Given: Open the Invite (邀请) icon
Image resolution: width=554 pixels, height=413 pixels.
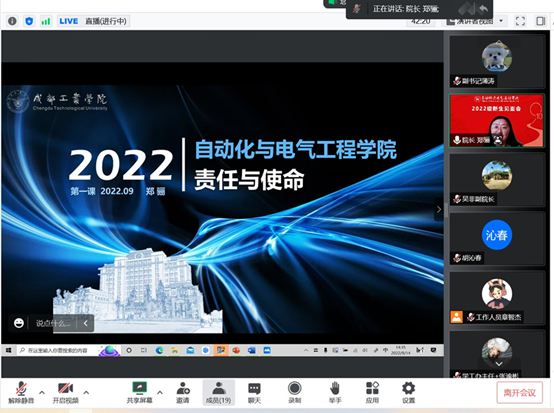Looking at the screenshot, I should coord(183,393).
